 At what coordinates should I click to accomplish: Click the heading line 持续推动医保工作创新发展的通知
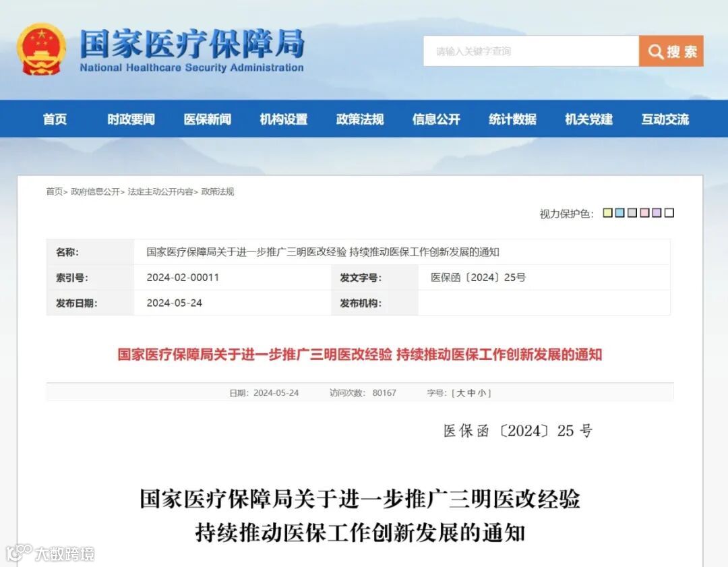360,533
